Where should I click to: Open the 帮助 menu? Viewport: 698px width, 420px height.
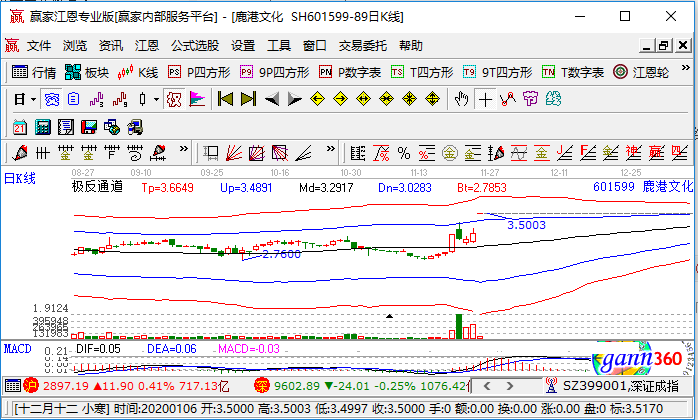coord(410,45)
